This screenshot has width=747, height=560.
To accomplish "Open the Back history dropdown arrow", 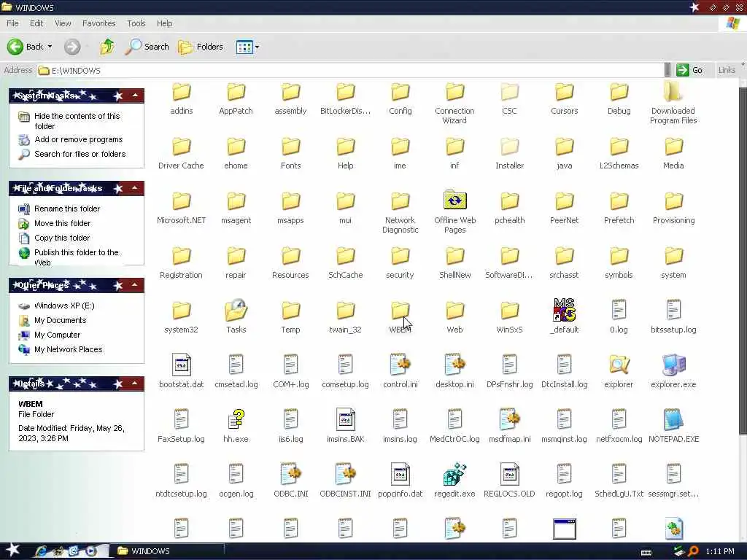I will 50,47.
